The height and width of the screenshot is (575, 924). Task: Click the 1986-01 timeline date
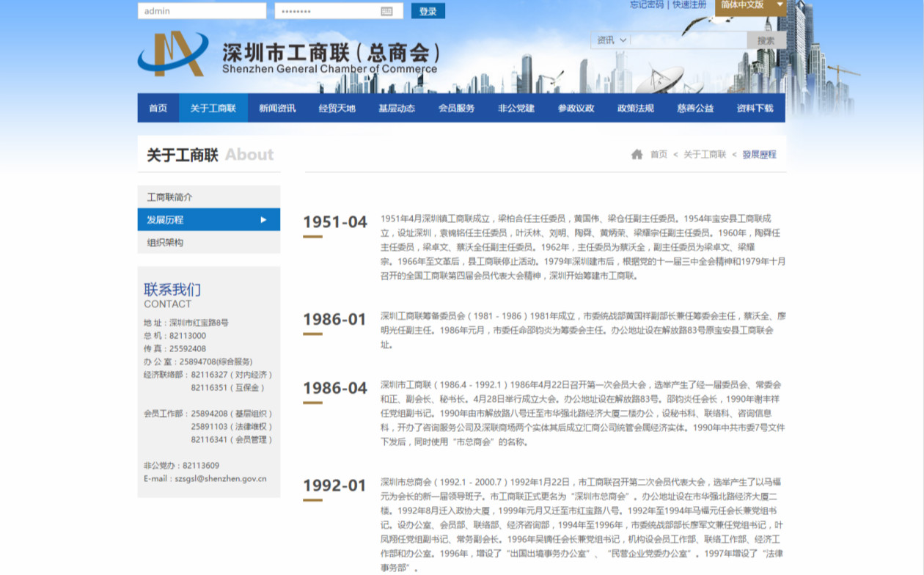(335, 319)
